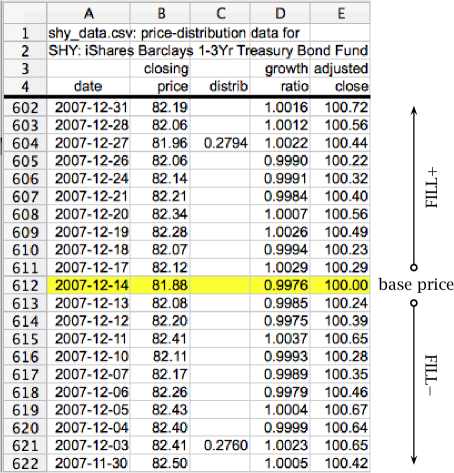Select the 'distrib' label cell
This screenshot has height=473, width=454.
pos(220,86)
